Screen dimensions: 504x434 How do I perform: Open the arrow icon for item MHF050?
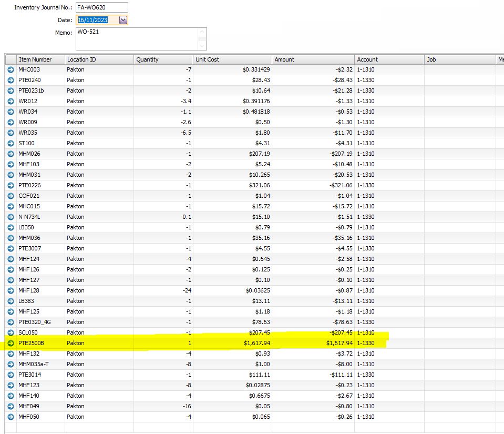(x=11, y=417)
